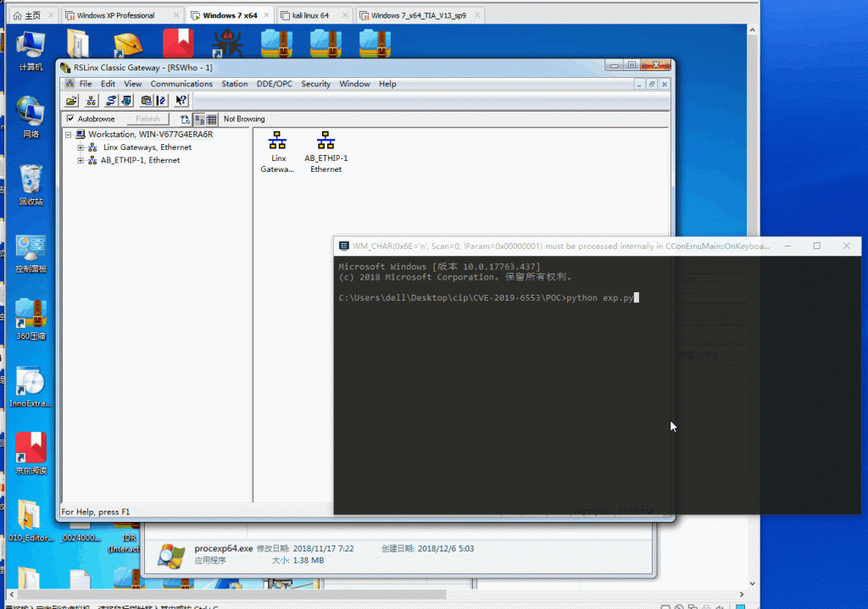
Task: Switch to large icons view button
Action: point(199,119)
